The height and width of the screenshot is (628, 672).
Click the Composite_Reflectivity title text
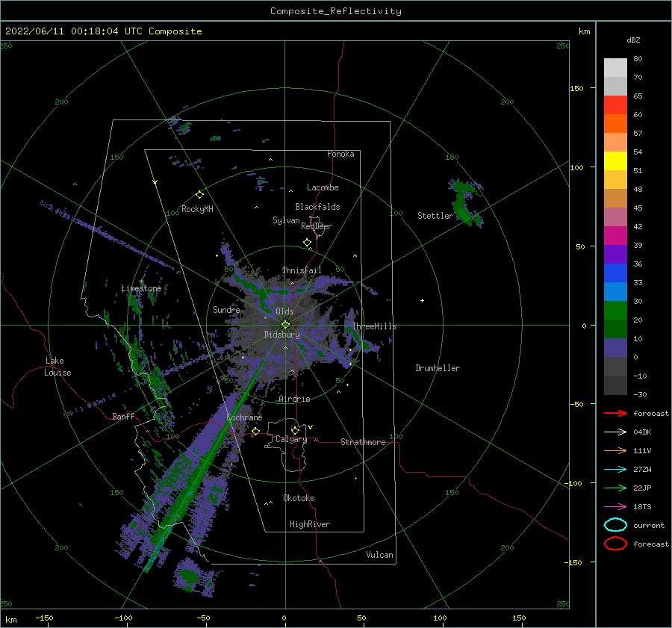click(x=336, y=11)
